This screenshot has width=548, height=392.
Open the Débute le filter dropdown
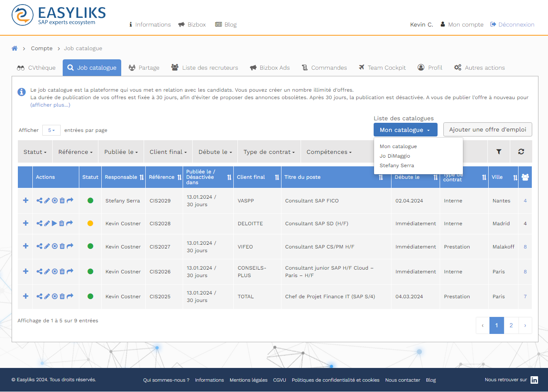click(215, 152)
